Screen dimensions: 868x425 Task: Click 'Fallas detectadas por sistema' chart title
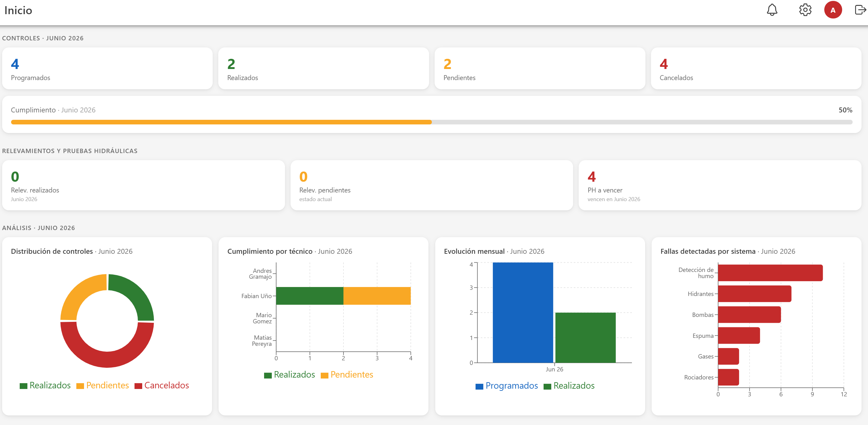tap(708, 251)
